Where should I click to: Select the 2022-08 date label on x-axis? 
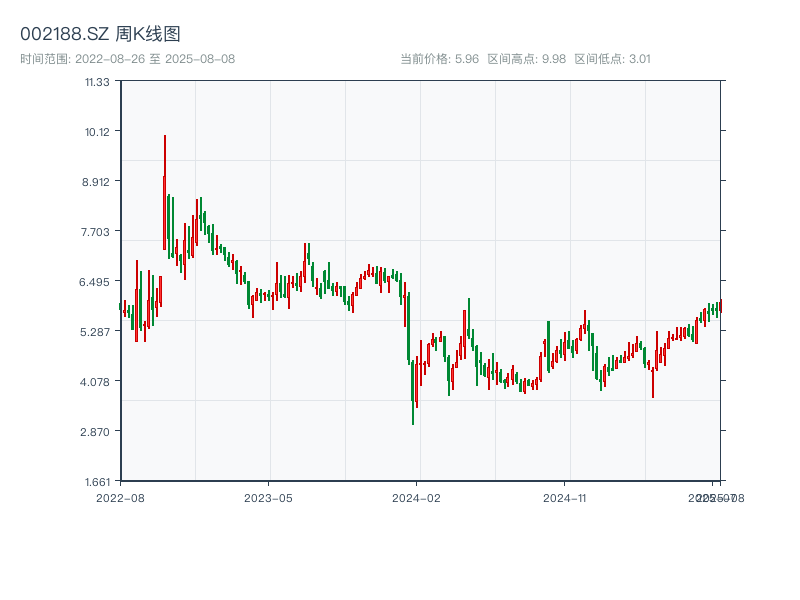click(x=120, y=497)
